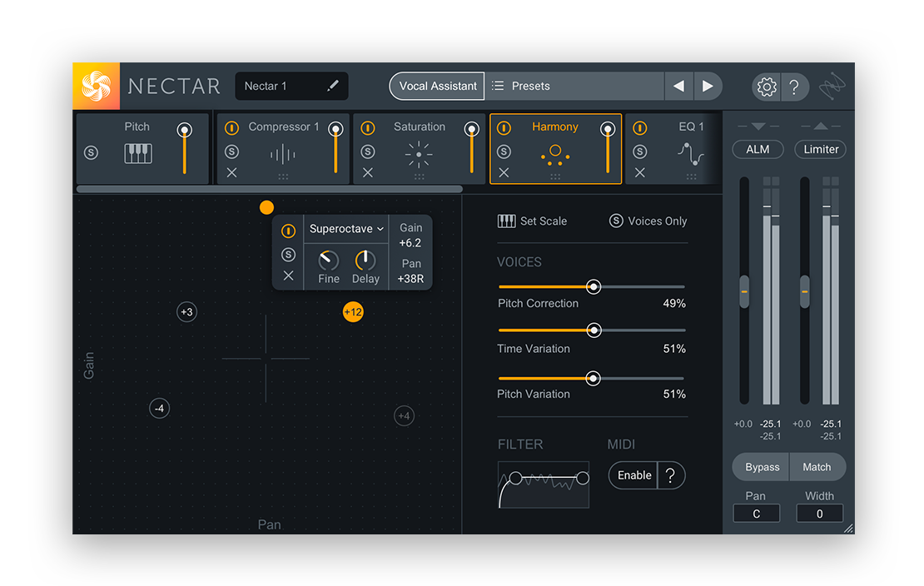
Task: Toggle Voices Only solo
Action: tap(616, 221)
